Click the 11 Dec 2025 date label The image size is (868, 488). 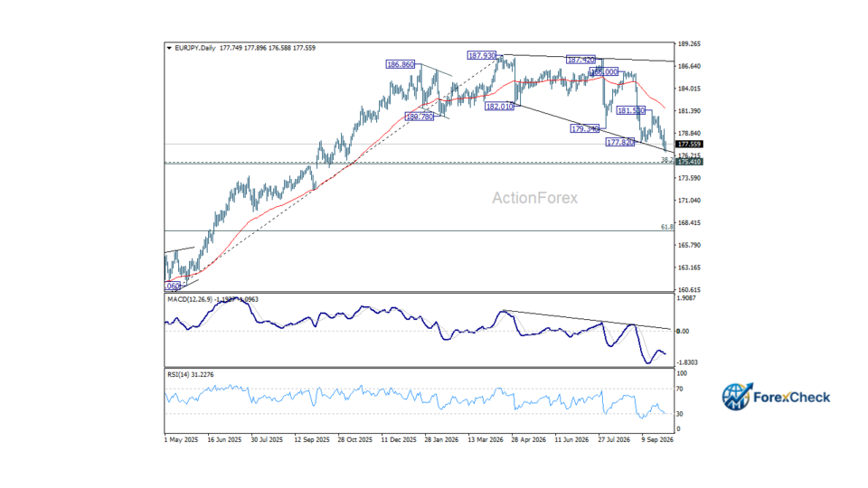pos(399,440)
